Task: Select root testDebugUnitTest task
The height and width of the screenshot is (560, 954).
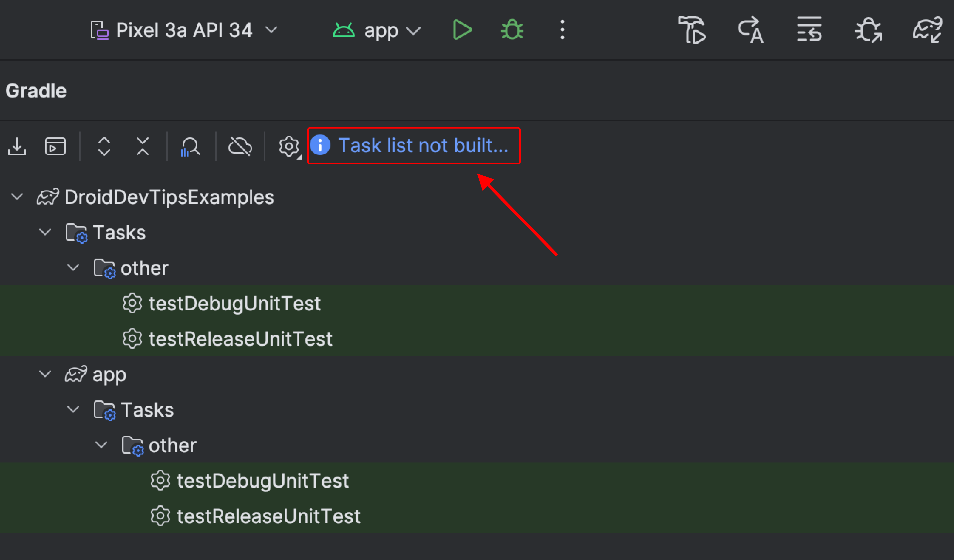Action: [235, 303]
